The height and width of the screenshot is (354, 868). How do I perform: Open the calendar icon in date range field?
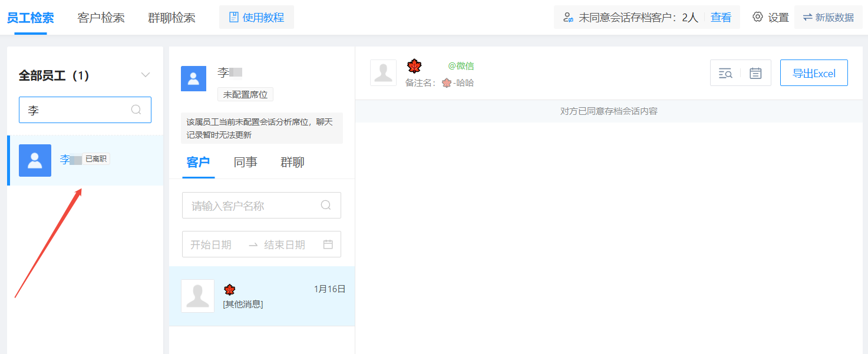pos(328,244)
